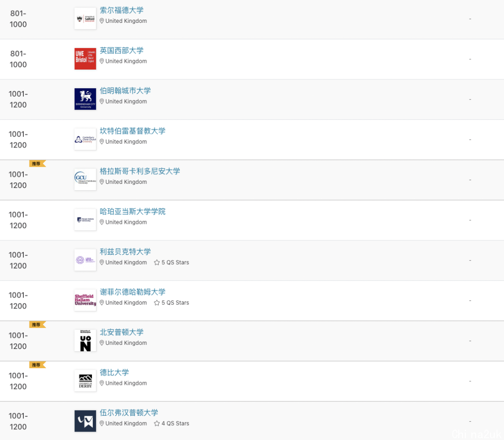
Task: Click the location pin under 德比大学
Action: tap(102, 383)
